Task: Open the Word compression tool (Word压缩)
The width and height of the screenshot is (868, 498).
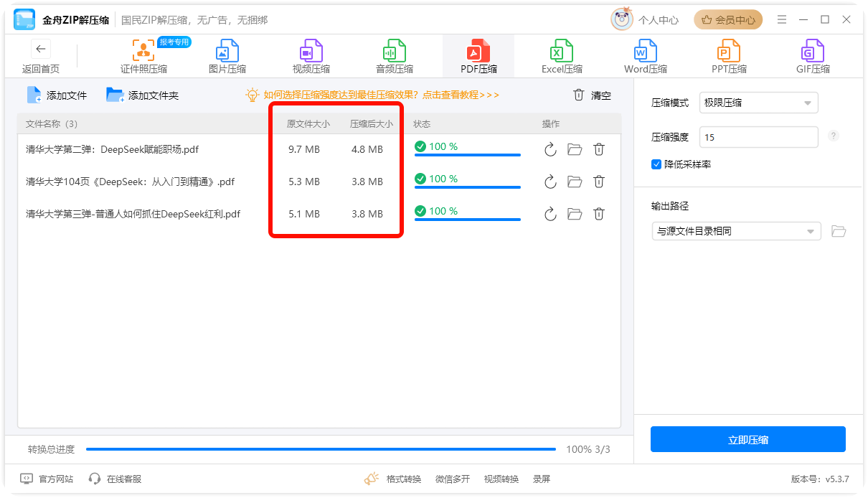Action: click(x=646, y=57)
